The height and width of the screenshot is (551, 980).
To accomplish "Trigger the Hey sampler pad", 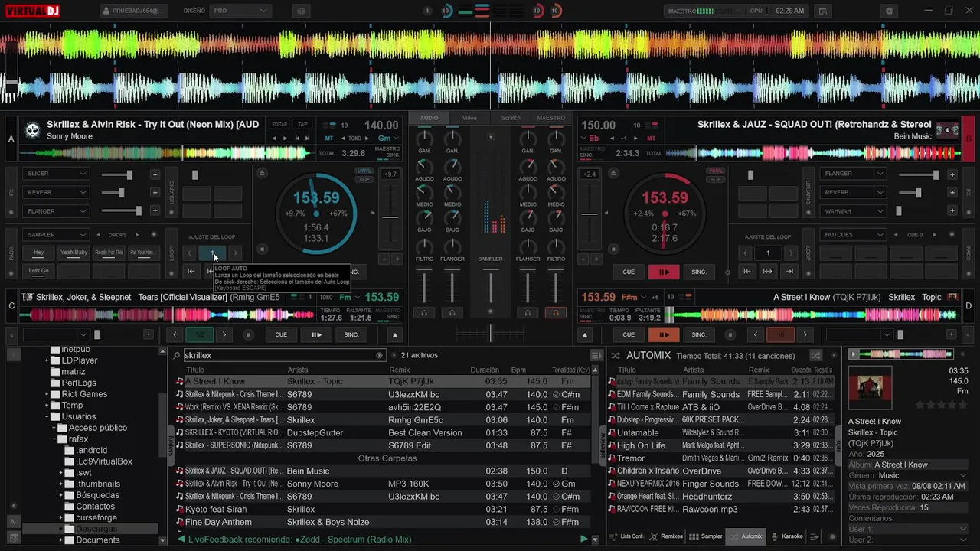I will pos(38,253).
